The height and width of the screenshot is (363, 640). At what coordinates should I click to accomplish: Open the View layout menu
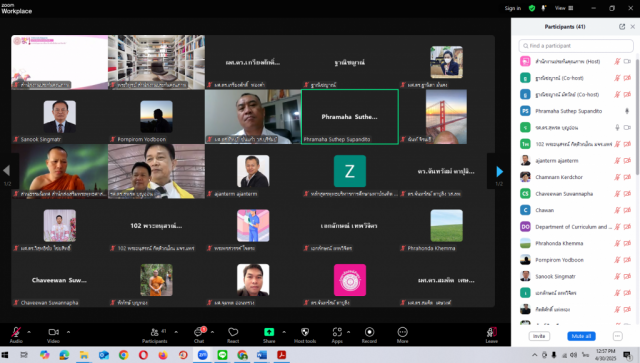click(564, 8)
